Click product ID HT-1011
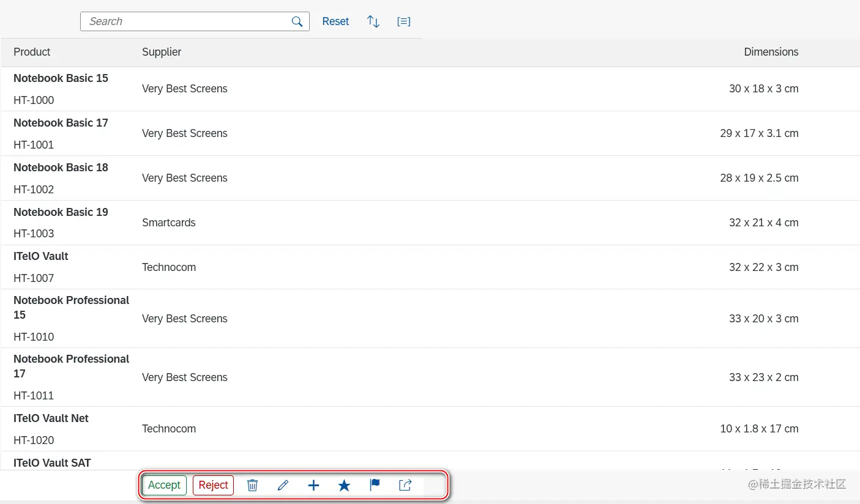 tap(34, 396)
